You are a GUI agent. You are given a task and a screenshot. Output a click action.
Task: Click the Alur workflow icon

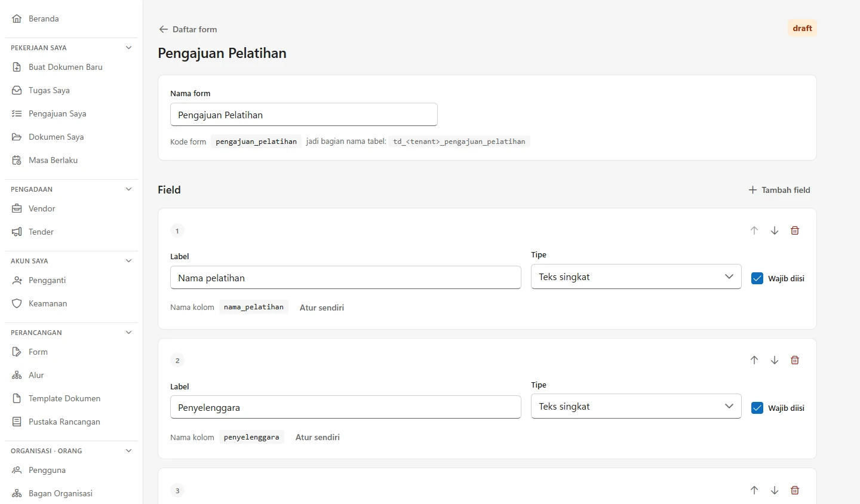[x=17, y=375]
